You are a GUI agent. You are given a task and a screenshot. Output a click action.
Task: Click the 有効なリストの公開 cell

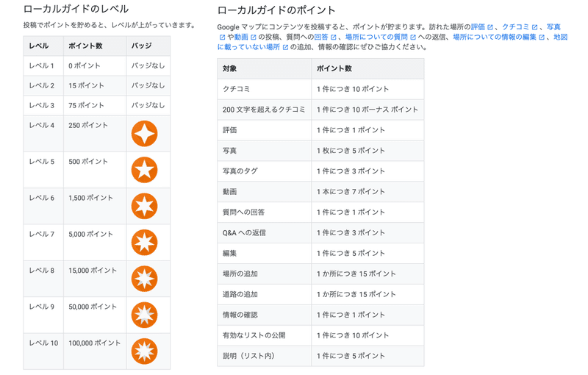(x=265, y=335)
